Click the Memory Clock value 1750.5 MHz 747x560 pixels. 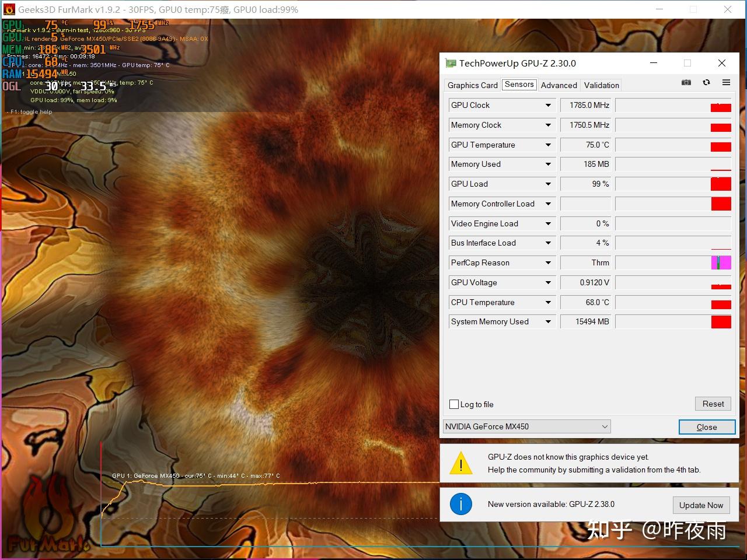click(x=586, y=125)
